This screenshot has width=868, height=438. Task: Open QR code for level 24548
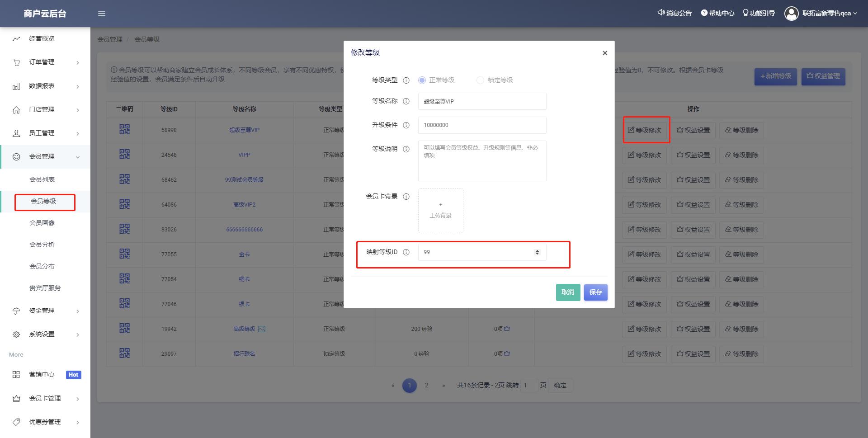[124, 155]
